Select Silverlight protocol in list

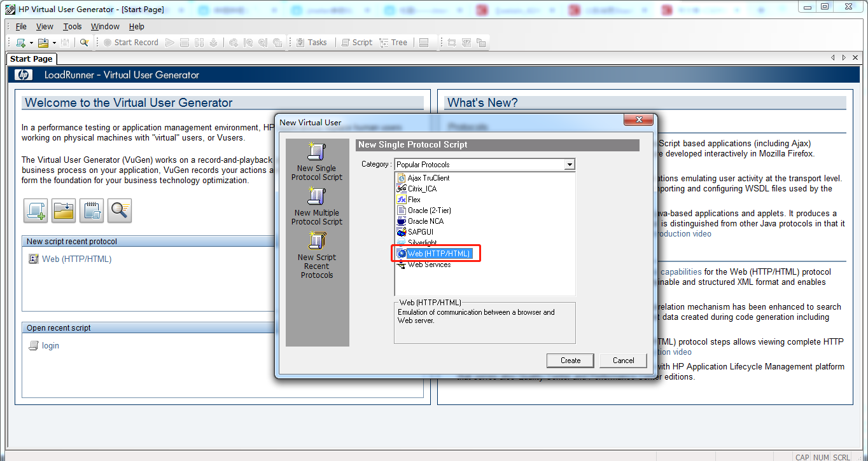tap(416, 243)
